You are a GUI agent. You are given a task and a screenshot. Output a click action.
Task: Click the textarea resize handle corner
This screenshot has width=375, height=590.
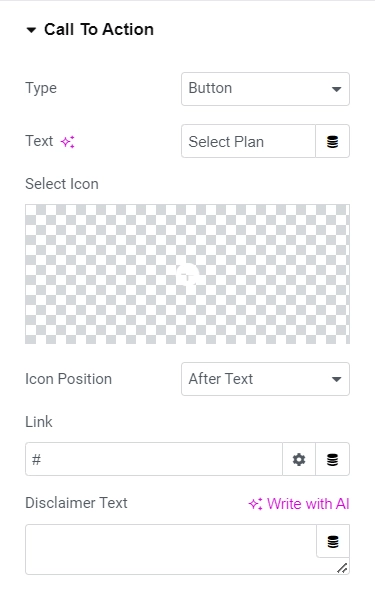tap(342, 568)
